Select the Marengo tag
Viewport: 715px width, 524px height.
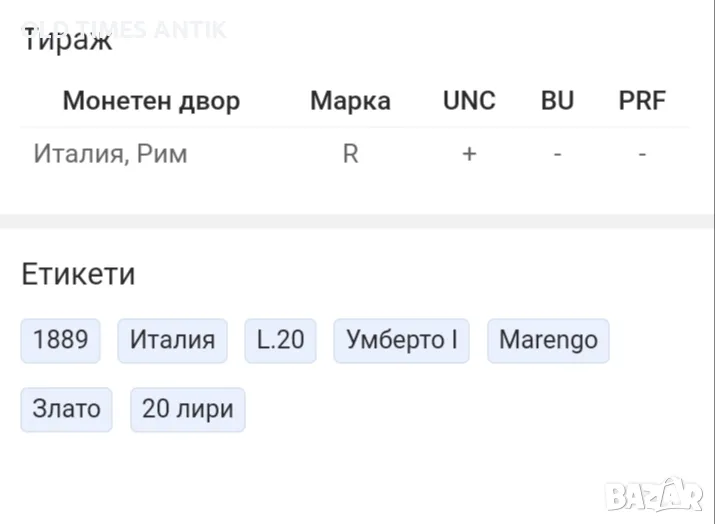point(547,340)
